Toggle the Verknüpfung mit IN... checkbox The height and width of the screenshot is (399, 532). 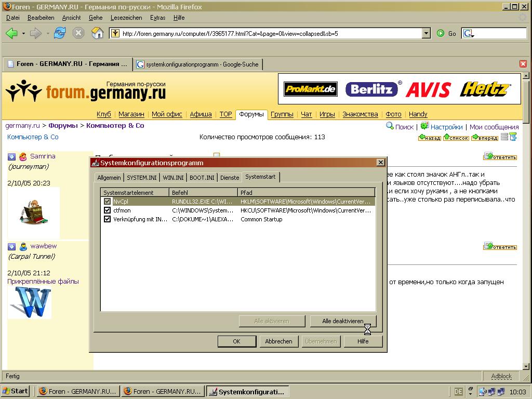coord(108,219)
